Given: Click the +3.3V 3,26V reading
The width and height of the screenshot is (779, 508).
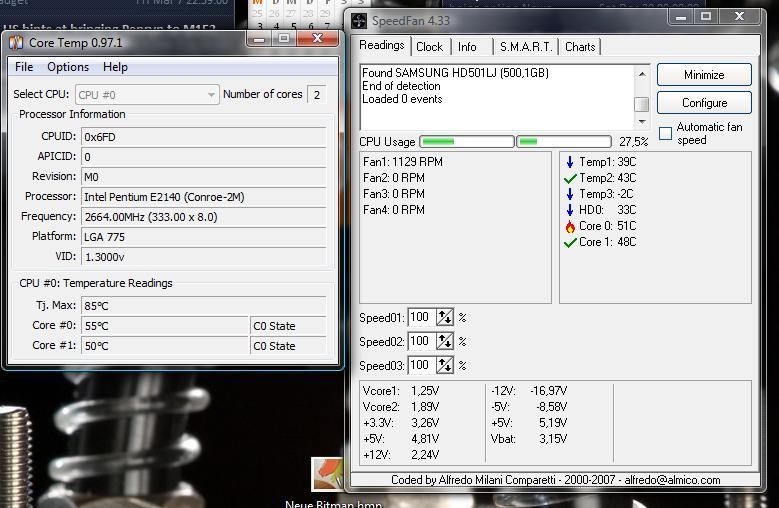Looking at the screenshot, I should pyautogui.click(x=401, y=423).
